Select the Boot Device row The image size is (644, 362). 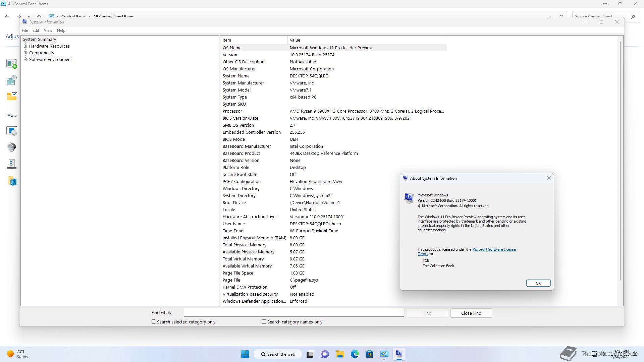[x=334, y=203]
